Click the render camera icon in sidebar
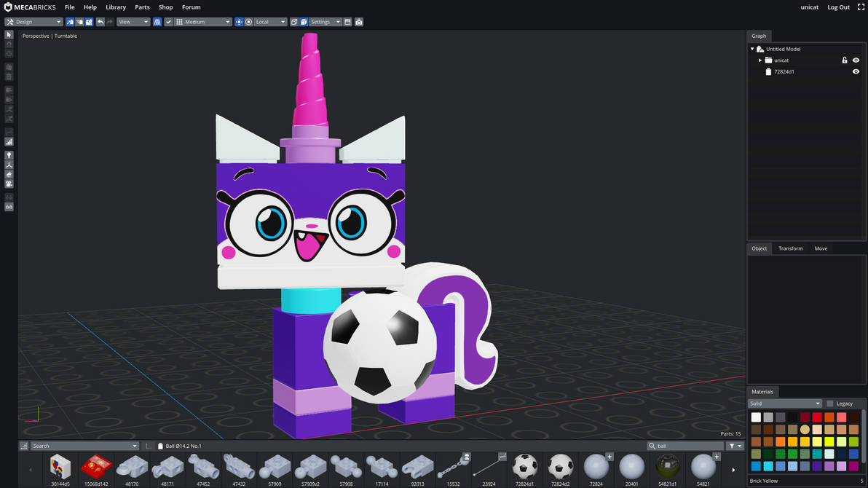 (x=9, y=184)
